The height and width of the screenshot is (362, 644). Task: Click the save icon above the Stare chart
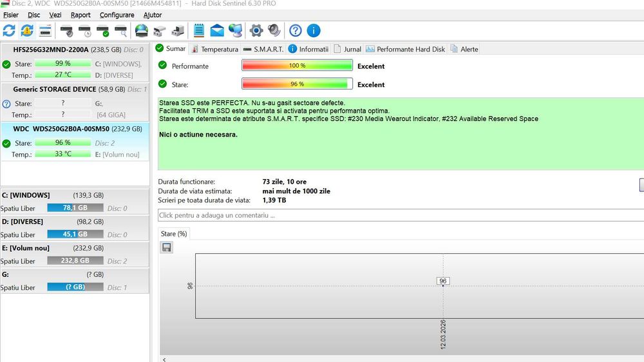pos(166,247)
